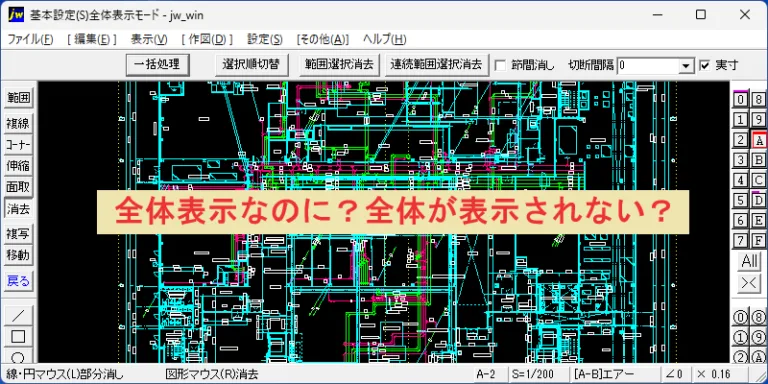Toggle layer 3 button
The height and width of the screenshot is (384, 768).
(x=741, y=160)
